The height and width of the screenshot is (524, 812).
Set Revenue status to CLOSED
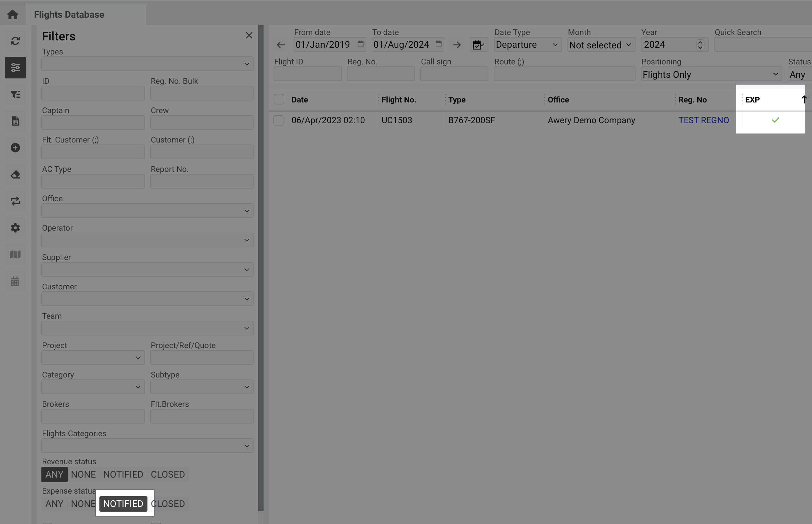(x=167, y=474)
